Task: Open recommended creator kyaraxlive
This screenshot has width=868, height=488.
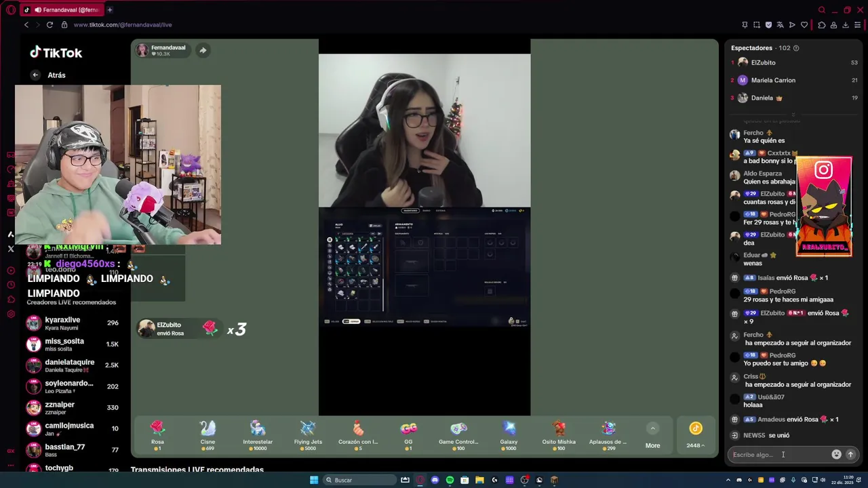Action: (73, 323)
